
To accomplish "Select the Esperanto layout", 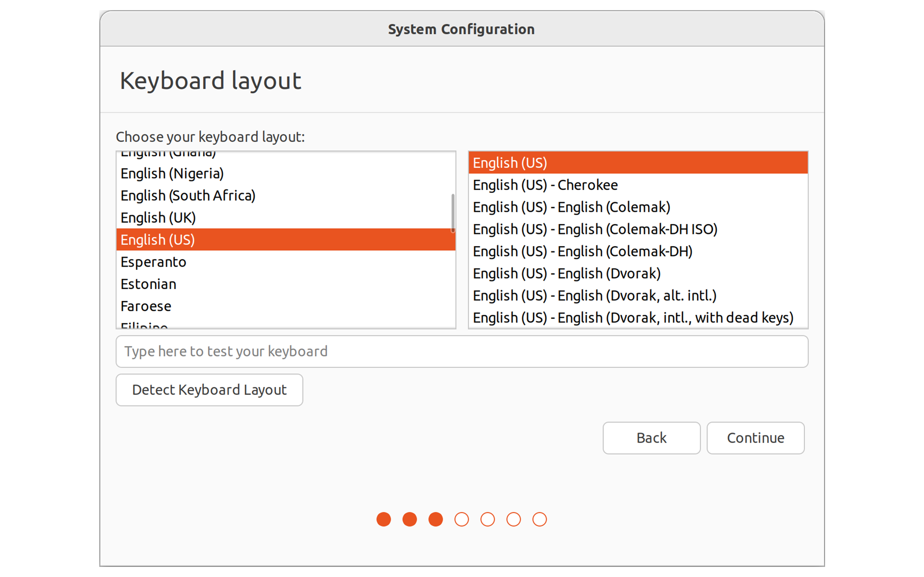I will pos(153,262).
